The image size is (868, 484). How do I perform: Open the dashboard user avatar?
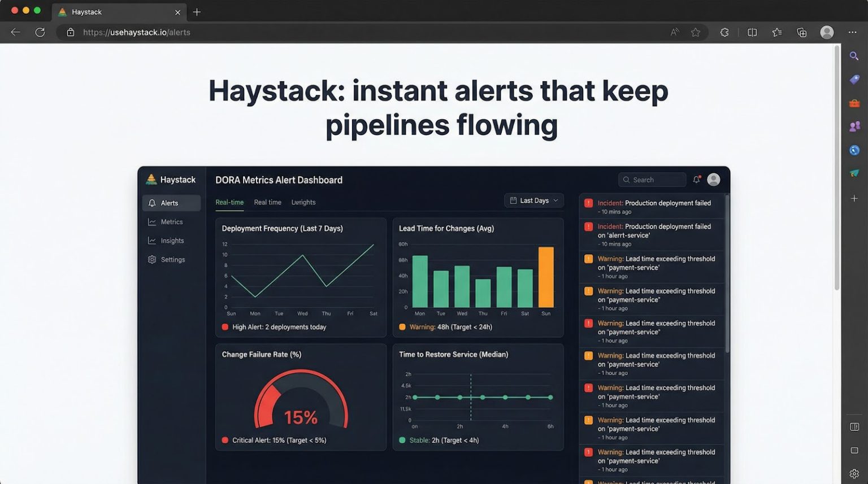point(714,180)
